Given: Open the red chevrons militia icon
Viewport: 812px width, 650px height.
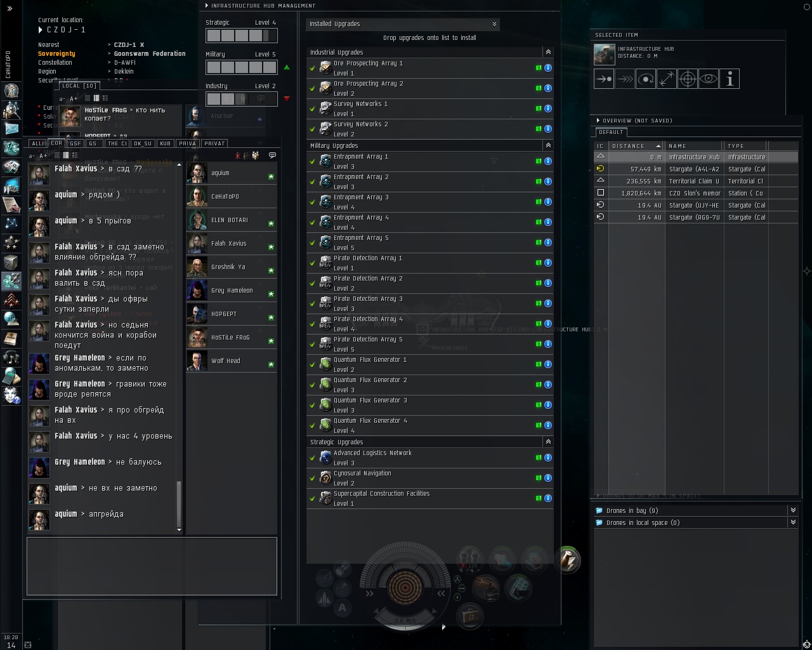Looking at the screenshot, I should click(x=11, y=300).
